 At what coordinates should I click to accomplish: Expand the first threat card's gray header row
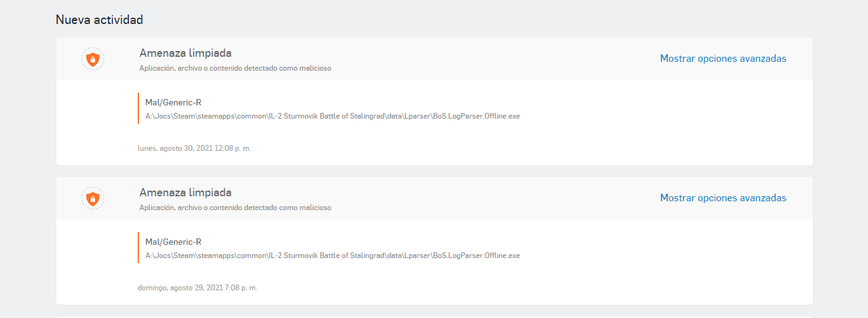[x=435, y=59]
